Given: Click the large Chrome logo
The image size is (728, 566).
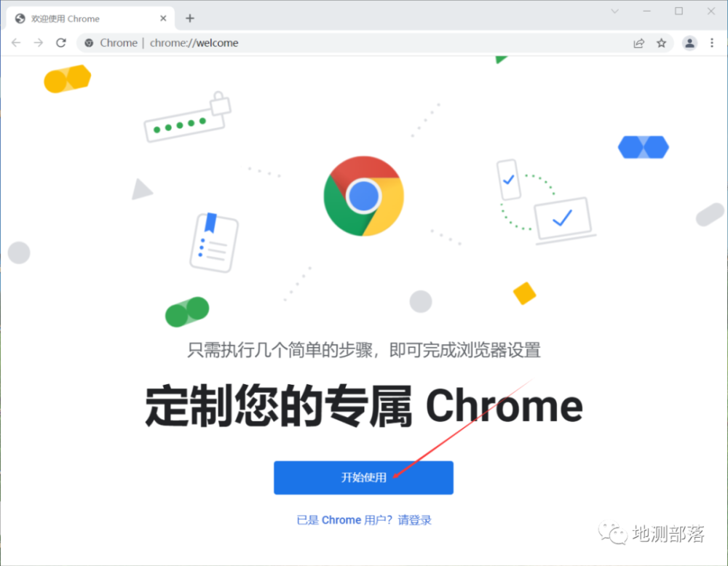Looking at the screenshot, I should [363, 196].
